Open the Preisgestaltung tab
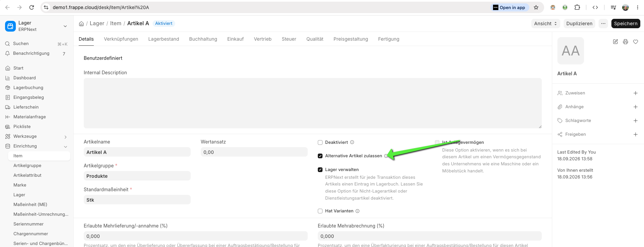Image resolution: width=644 pixels, height=247 pixels. (x=351, y=39)
